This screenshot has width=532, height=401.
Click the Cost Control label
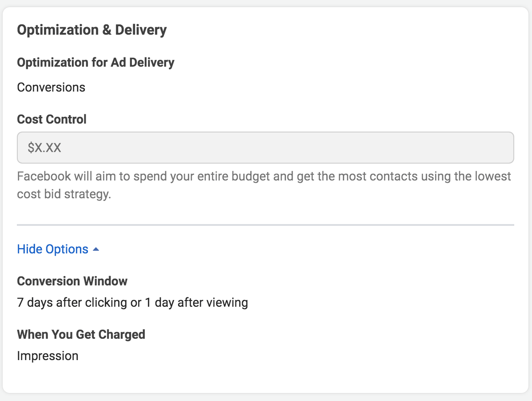(x=51, y=119)
